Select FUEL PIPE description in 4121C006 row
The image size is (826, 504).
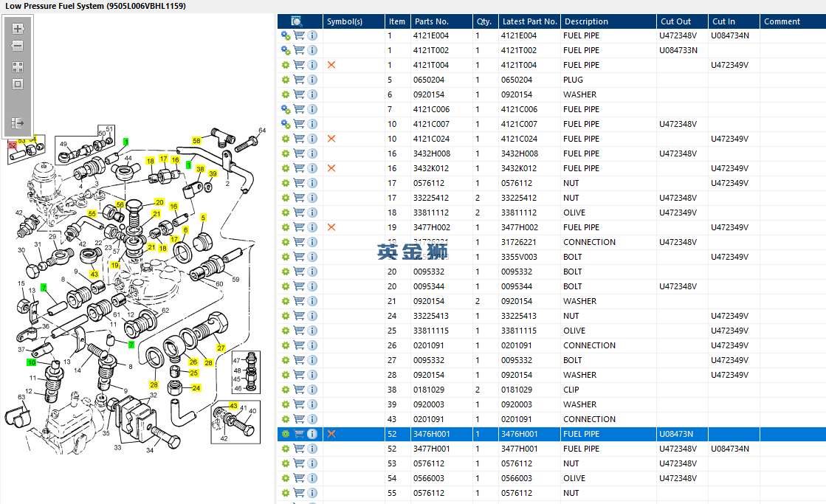581,109
